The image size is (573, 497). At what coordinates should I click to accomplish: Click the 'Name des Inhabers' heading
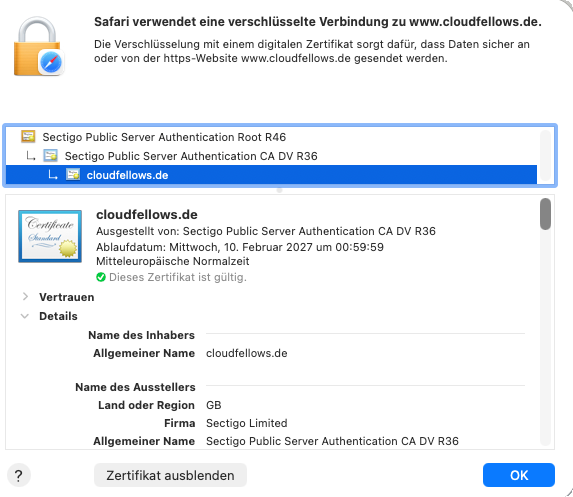[141, 335]
